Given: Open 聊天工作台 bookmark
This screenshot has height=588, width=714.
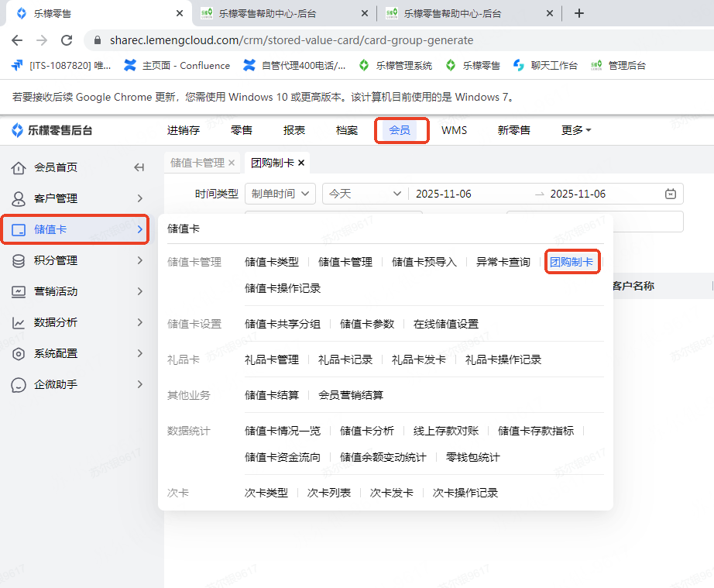Looking at the screenshot, I should (x=545, y=66).
